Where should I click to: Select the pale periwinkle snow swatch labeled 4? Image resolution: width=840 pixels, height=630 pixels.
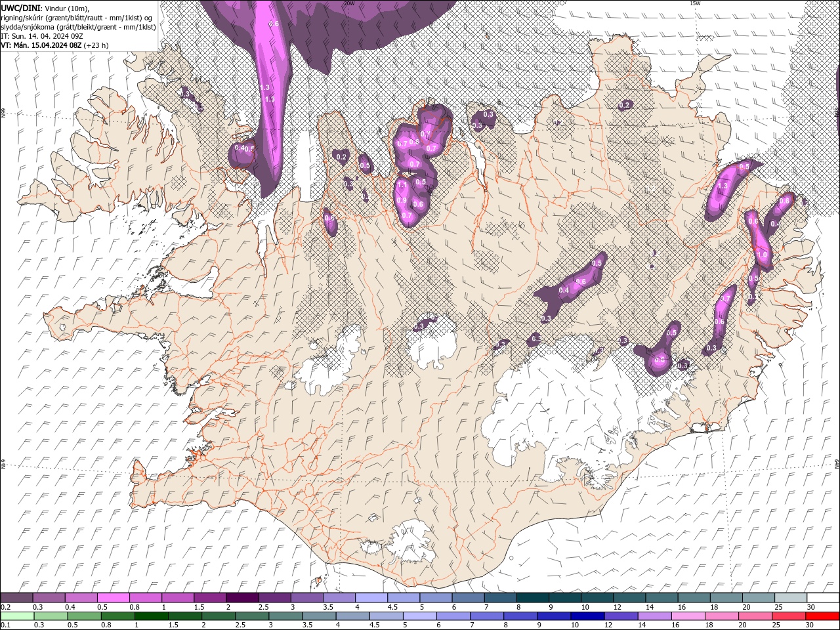click(x=371, y=598)
